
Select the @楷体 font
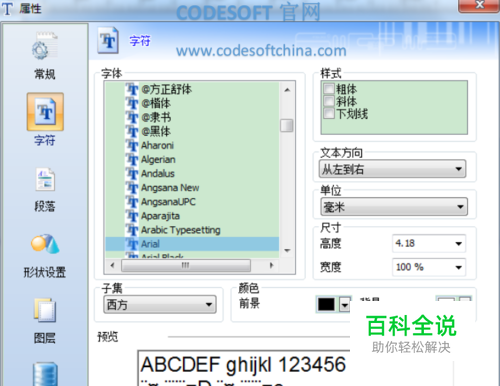[x=156, y=103]
